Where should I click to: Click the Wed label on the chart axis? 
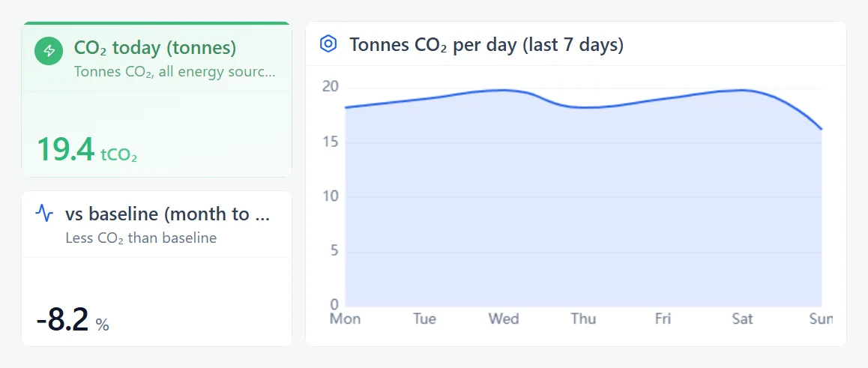pyautogui.click(x=504, y=319)
